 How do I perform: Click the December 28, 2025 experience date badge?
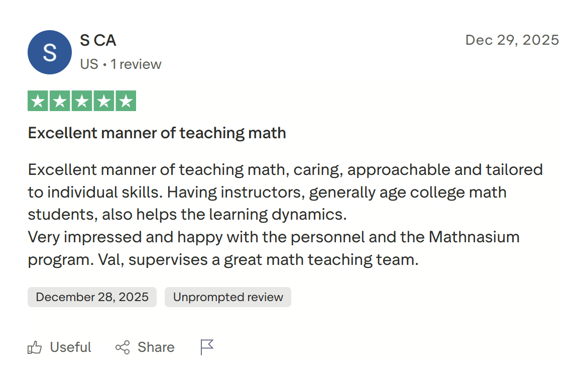point(92,297)
